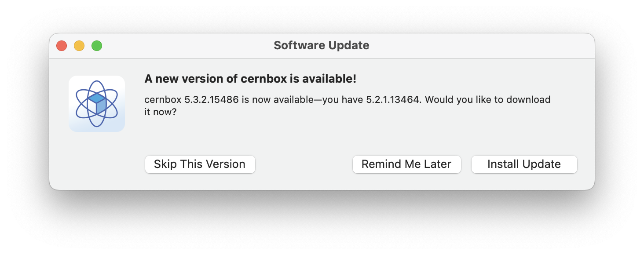Click the Install Update button
The height and width of the screenshot is (255, 644).
(x=524, y=164)
